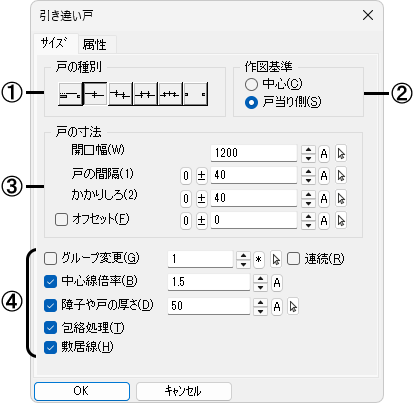Decrease 中心線倍率 with the down stepper arrow

coord(260,287)
